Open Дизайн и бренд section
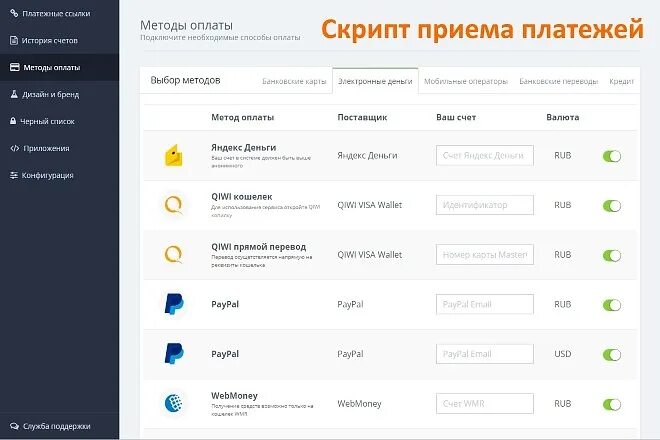Image resolution: width=660 pixels, height=440 pixels. [59, 94]
